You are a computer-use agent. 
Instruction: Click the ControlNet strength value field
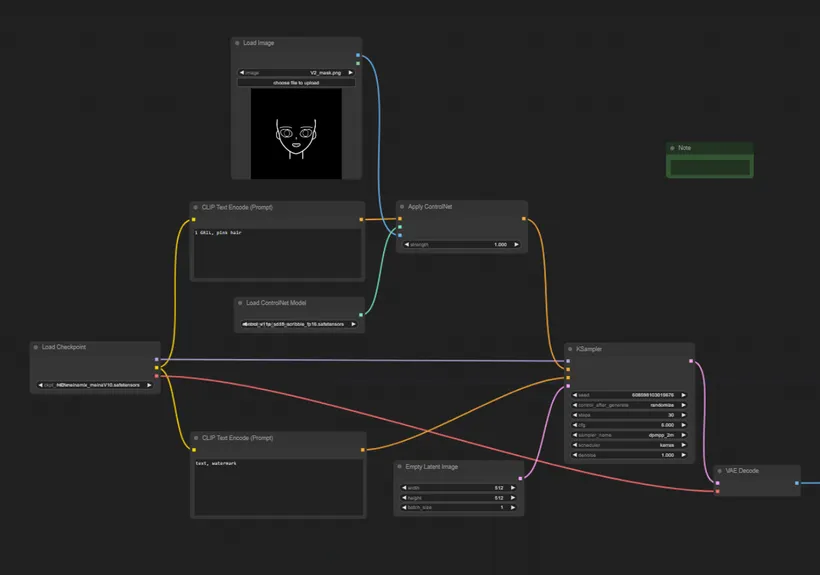(461, 244)
